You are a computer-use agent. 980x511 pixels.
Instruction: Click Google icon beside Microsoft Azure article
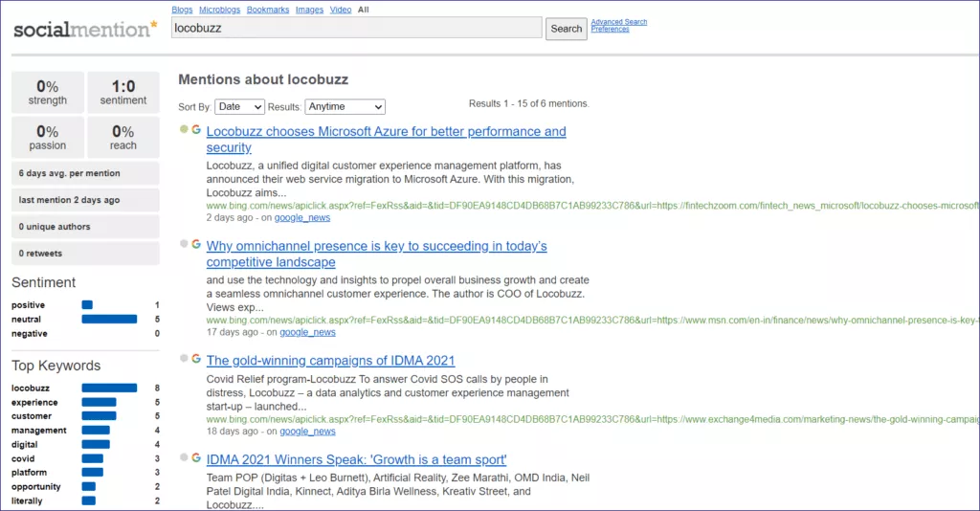coord(196,129)
